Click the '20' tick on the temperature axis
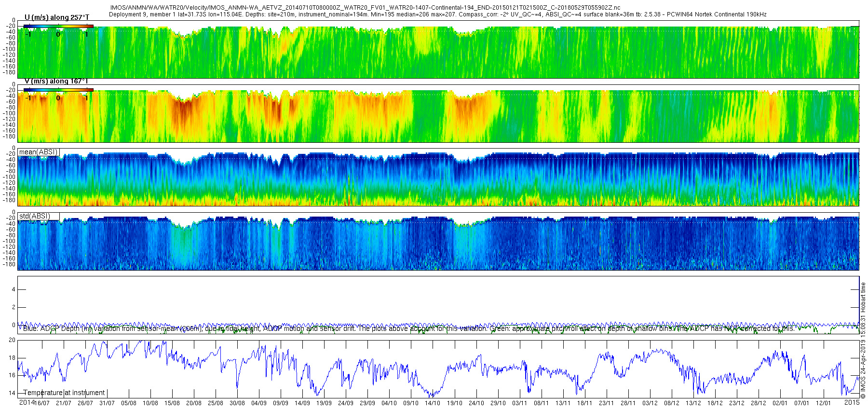 [12, 340]
